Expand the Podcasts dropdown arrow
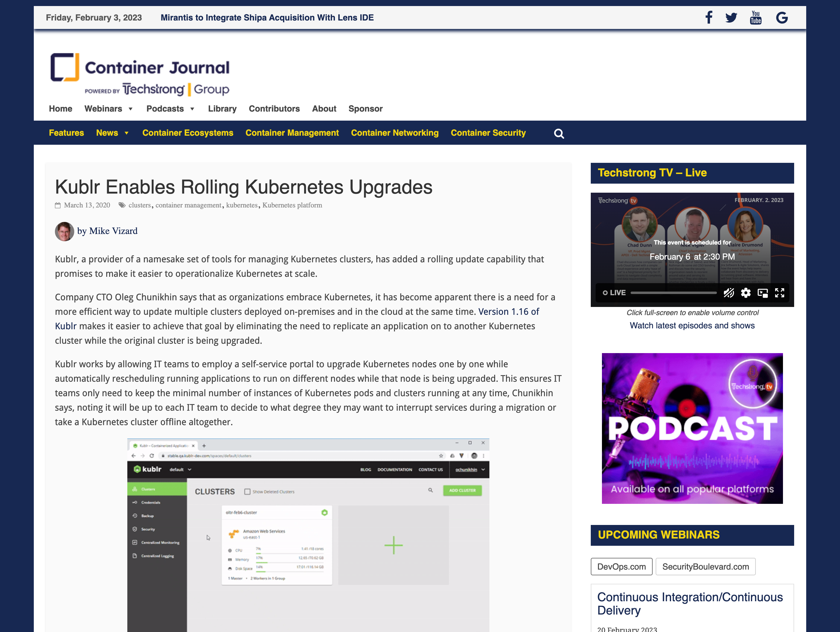 [x=192, y=109]
